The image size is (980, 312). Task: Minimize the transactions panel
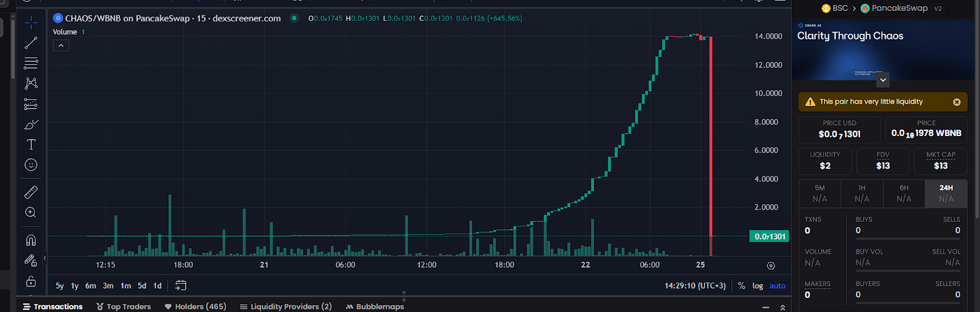tap(765, 306)
